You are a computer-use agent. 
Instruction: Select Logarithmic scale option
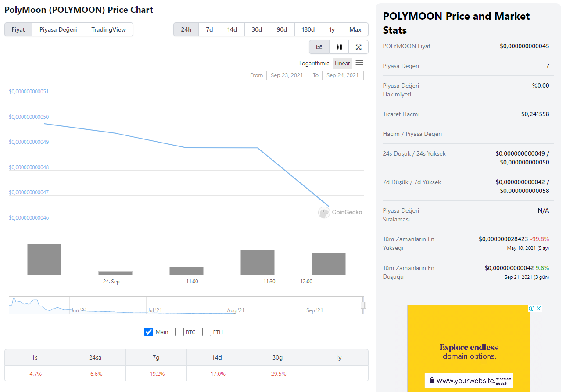click(314, 63)
